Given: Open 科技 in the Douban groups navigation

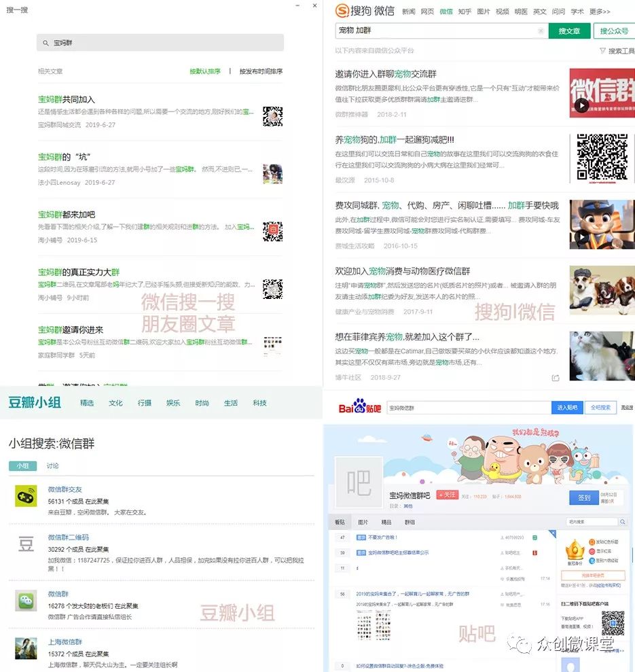Looking at the screenshot, I should click(259, 403).
